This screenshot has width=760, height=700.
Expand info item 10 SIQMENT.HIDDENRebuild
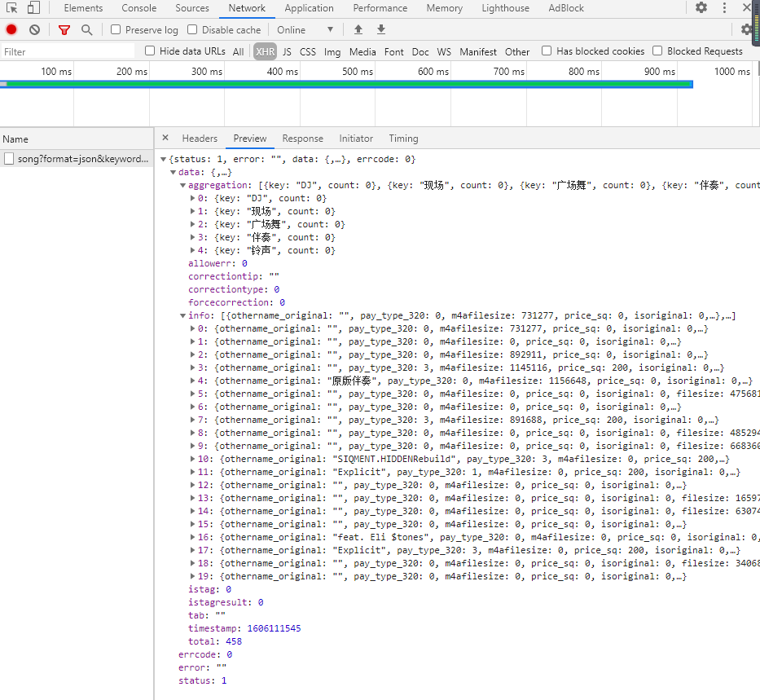pyautogui.click(x=192, y=459)
